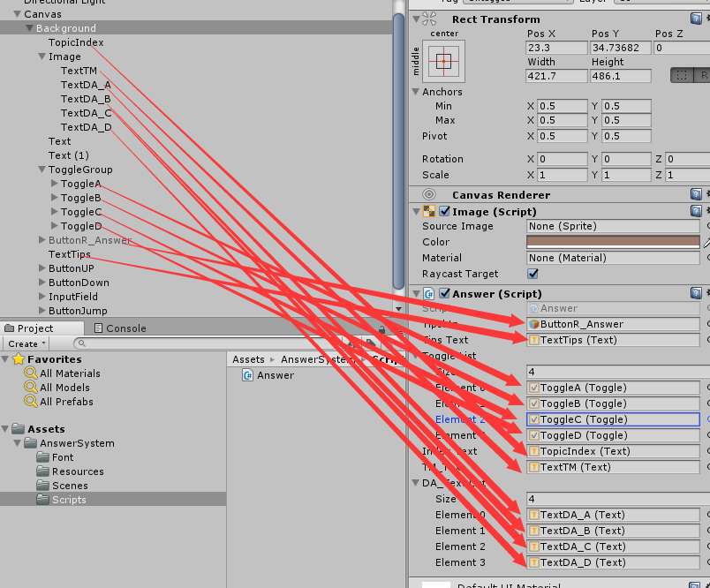Open the anchor preset box in Rect Transform
Screen dimensions: 710x588
pyautogui.click(x=443, y=61)
